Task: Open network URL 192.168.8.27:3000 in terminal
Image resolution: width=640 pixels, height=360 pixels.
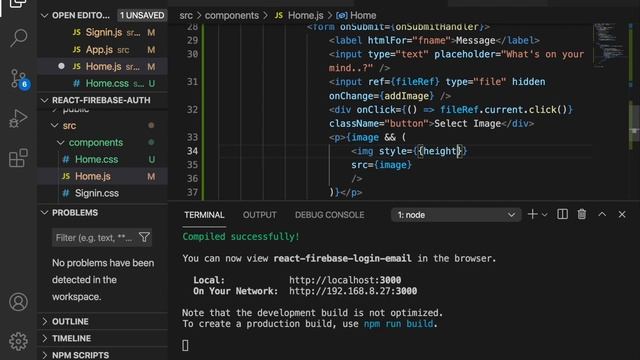Action: 353,291
